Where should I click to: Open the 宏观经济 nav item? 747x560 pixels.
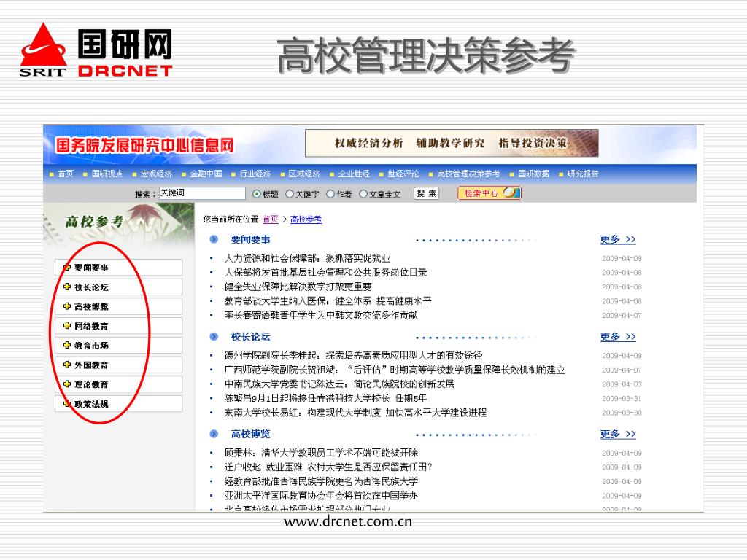(x=157, y=174)
